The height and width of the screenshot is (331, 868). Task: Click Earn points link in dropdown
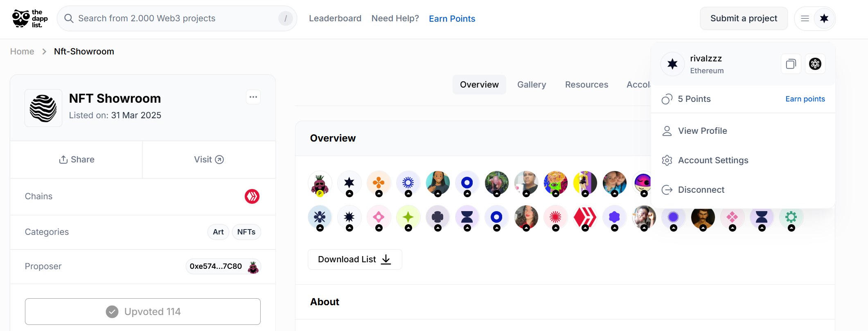tap(805, 99)
